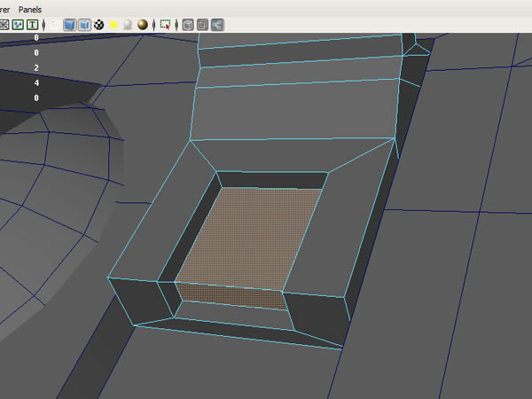Toggle the X-ray cube icon
The image size is (532, 399).
coord(187,24)
